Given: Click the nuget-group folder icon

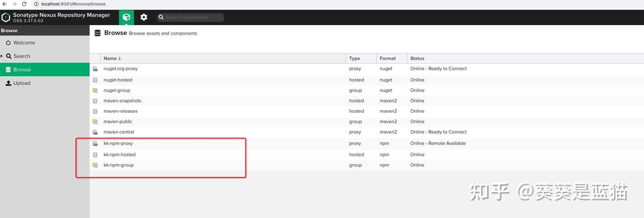Looking at the screenshot, I should (x=95, y=90).
